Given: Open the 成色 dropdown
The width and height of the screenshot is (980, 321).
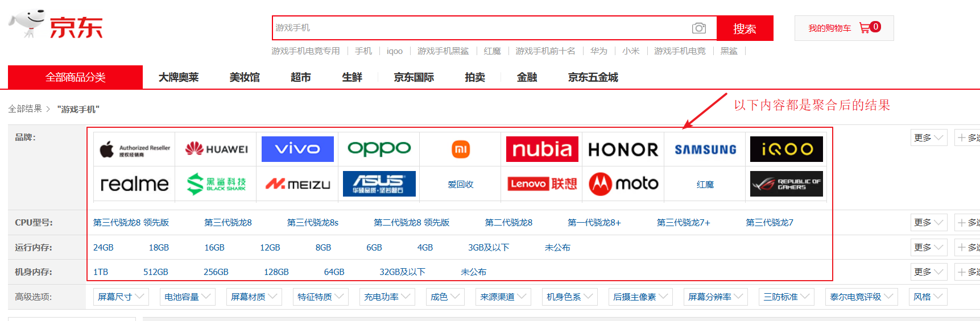Looking at the screenshot, I should coord(445,297).
